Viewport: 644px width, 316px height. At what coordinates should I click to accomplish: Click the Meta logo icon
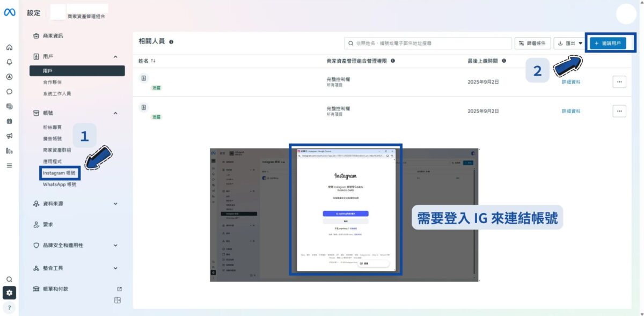click(x=10, y=13)
